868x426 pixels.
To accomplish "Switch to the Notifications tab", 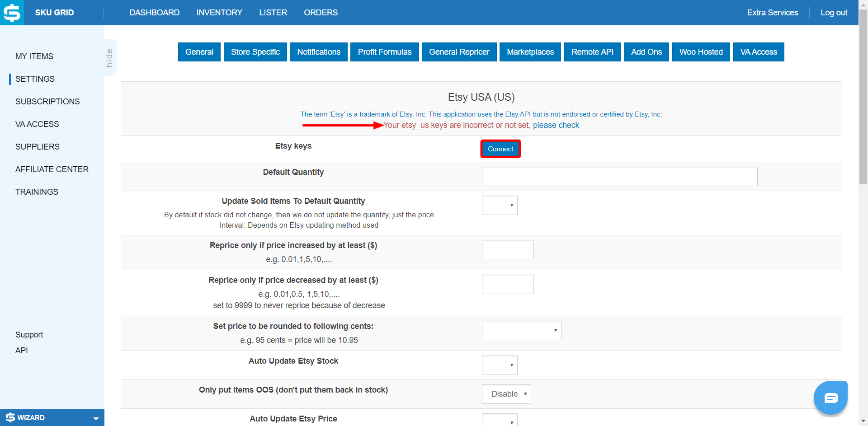I will pos(319,52).
